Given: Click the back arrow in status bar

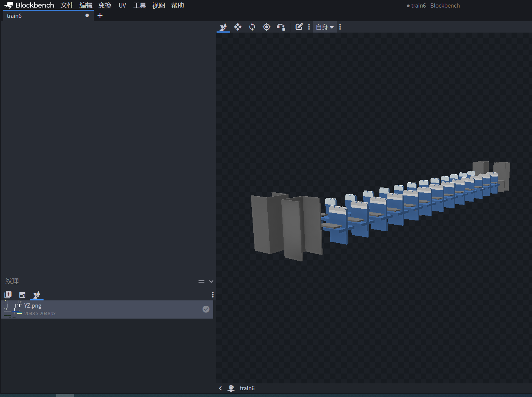Looking at the screenshot, I should coord(220,388).
